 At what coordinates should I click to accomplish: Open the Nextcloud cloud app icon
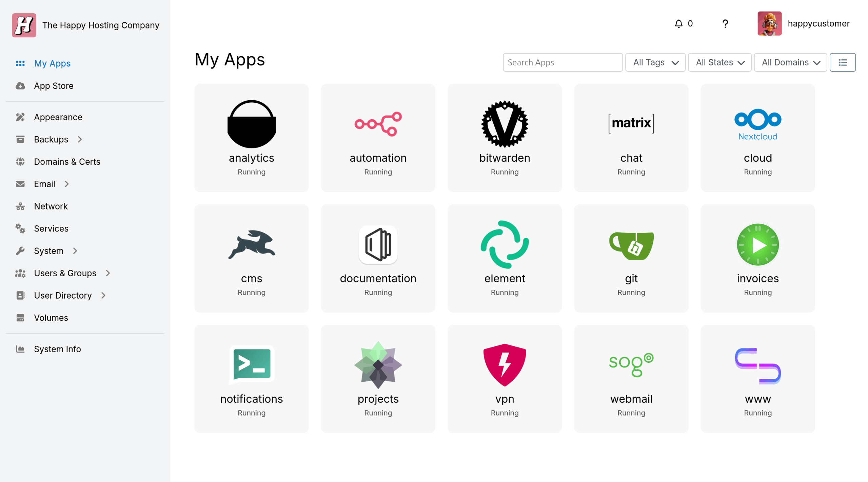(757, 124)
